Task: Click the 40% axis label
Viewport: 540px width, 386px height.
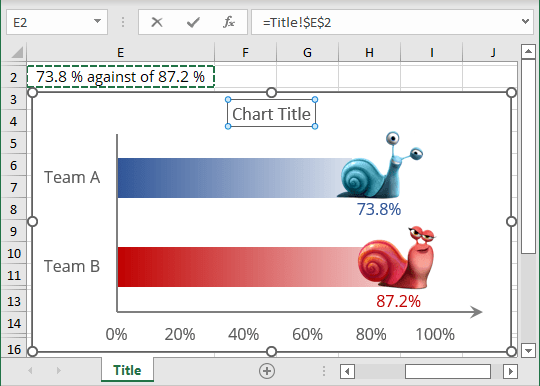Action: [x=243, y=334]
